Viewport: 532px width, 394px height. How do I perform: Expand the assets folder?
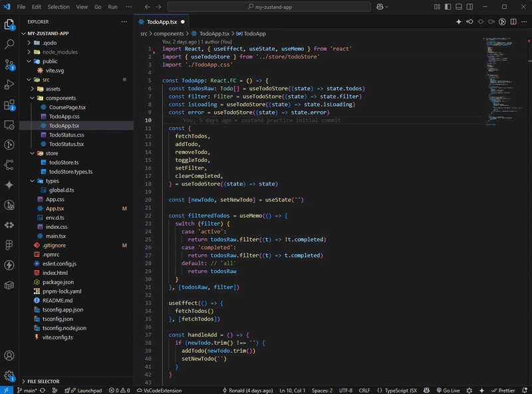53,89
